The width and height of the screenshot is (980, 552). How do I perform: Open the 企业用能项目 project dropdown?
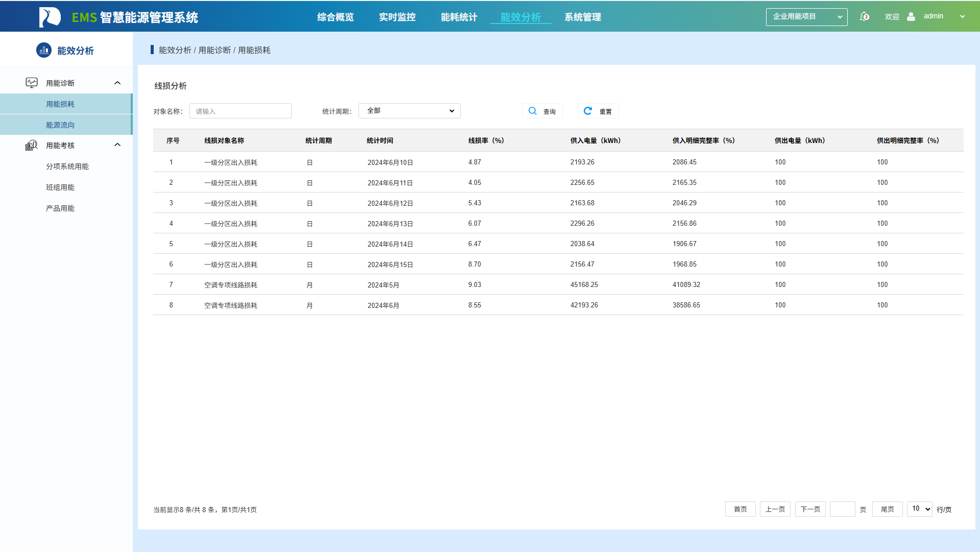(806, 17)
